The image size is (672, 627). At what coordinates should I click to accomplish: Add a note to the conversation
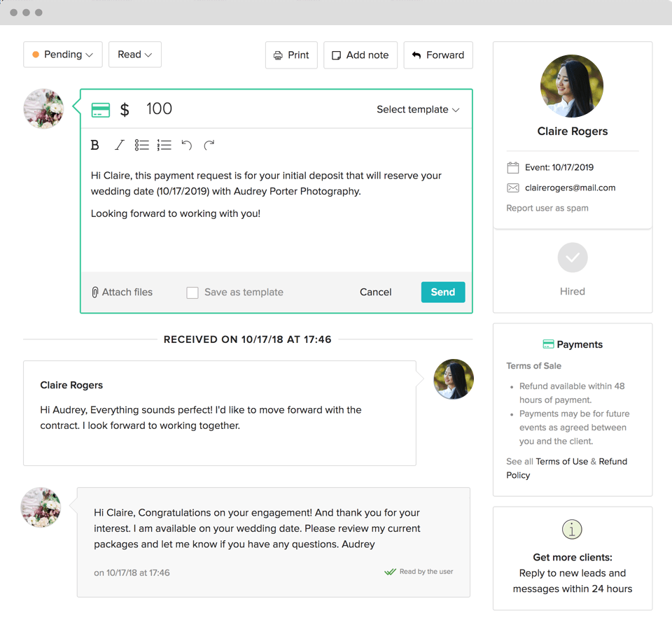tap(360, 55)
